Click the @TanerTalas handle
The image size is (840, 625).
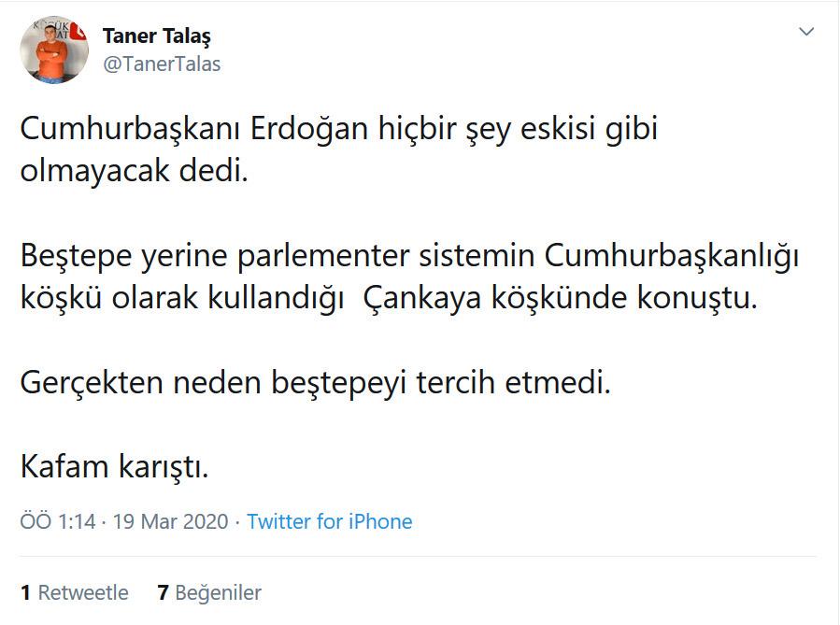[161, 64]
